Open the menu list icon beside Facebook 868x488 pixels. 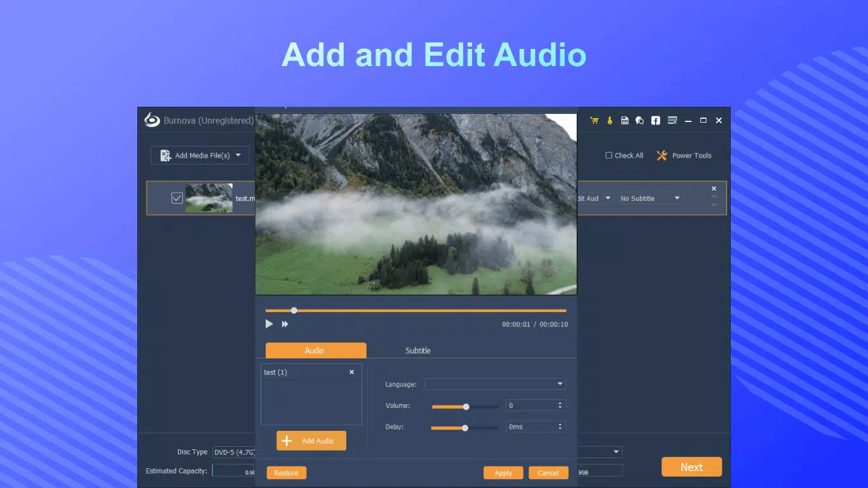pyautogui.click(x=672, y=120)
